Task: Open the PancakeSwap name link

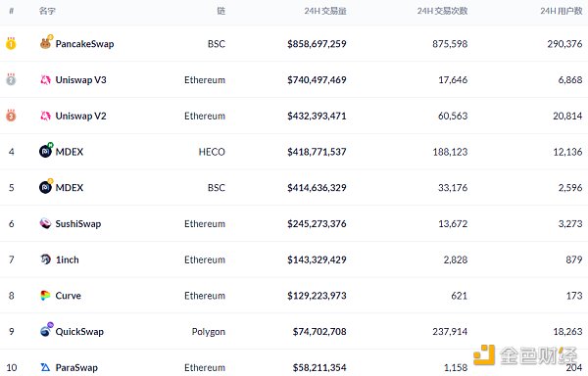Action: (84, 44)
